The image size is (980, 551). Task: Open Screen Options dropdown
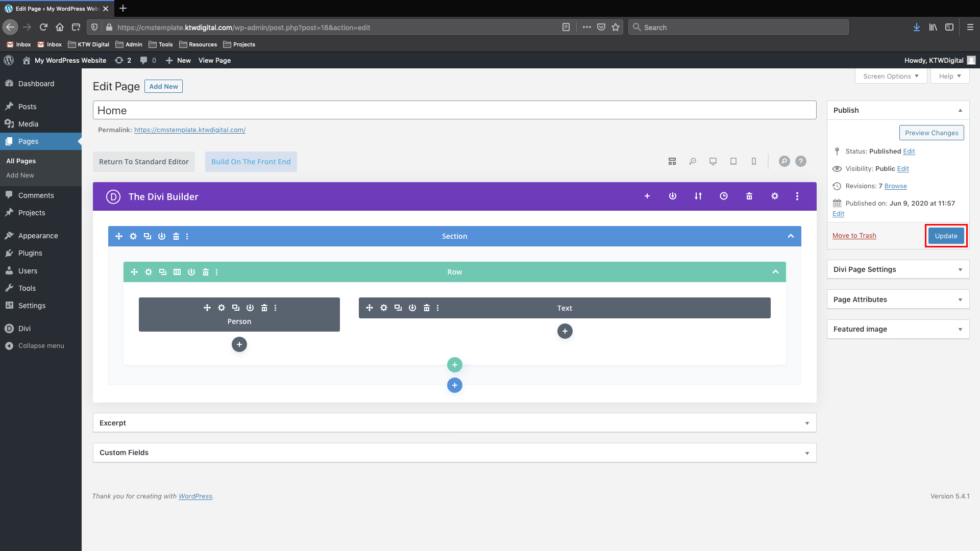point(891,76)
